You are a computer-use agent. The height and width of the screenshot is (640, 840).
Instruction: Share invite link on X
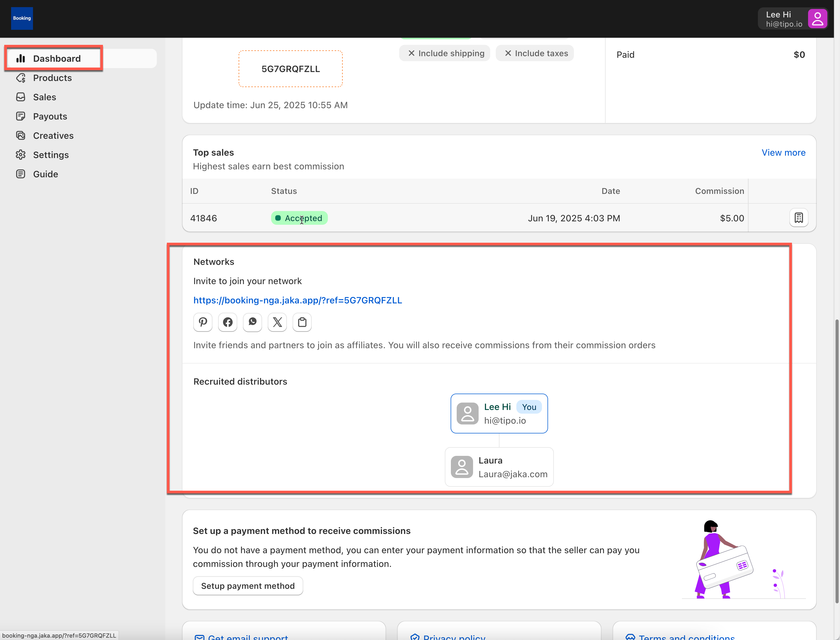point(277,322)
